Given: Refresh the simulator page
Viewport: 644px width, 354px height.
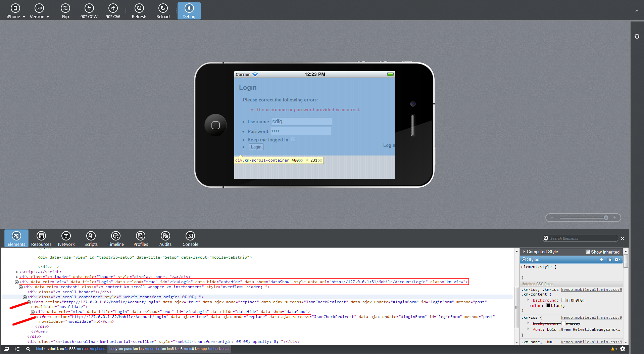Looking at the screenshot, I should pyautogui.click(x=139, y=11).
